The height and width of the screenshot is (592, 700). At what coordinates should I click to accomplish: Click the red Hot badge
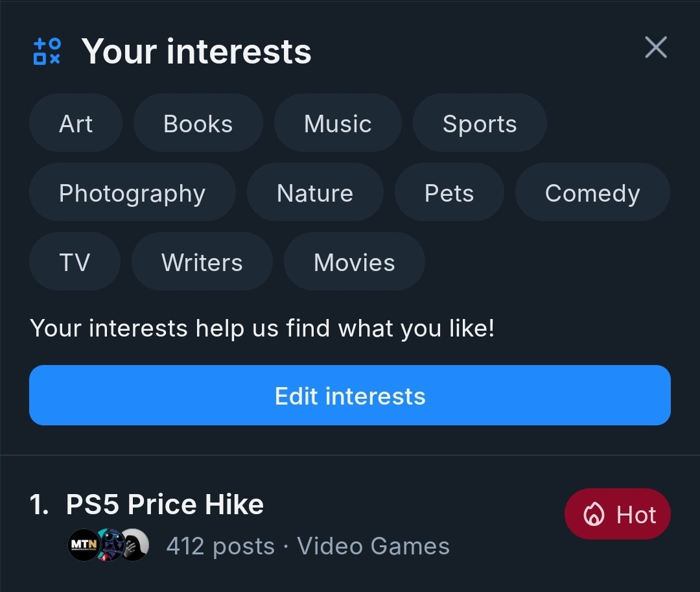coord(618,514)
